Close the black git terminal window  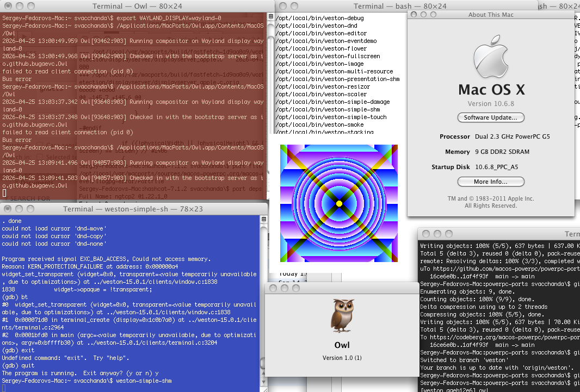point(426,234)
